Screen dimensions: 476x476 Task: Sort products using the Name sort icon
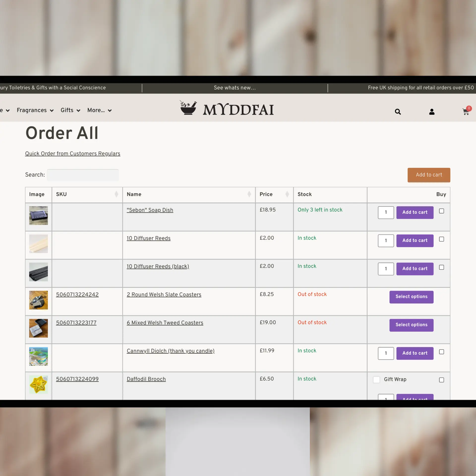pos(249,194)
